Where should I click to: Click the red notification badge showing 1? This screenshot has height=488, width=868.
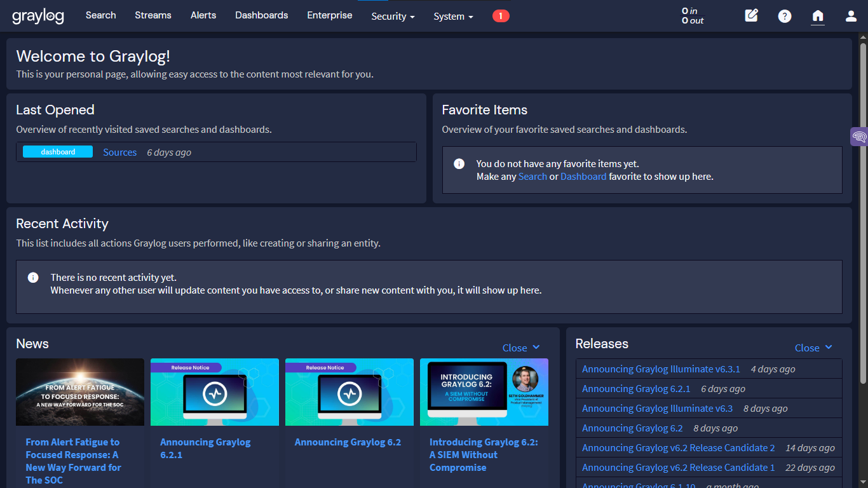click(x=501, y=16)
